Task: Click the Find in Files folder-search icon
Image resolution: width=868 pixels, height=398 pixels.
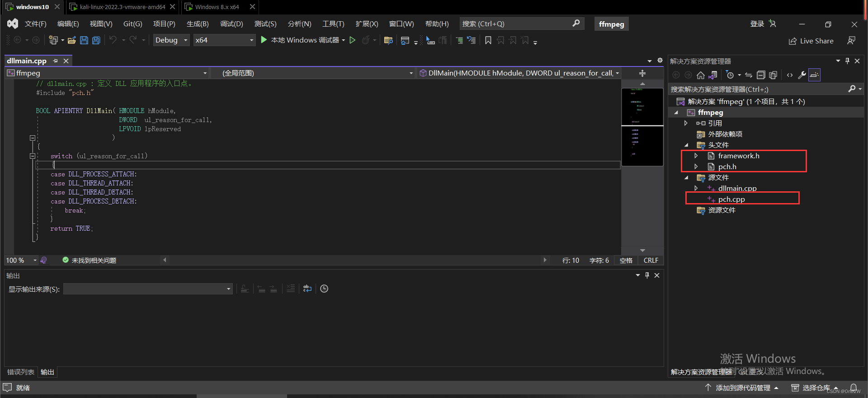Action: click(388, 40)
